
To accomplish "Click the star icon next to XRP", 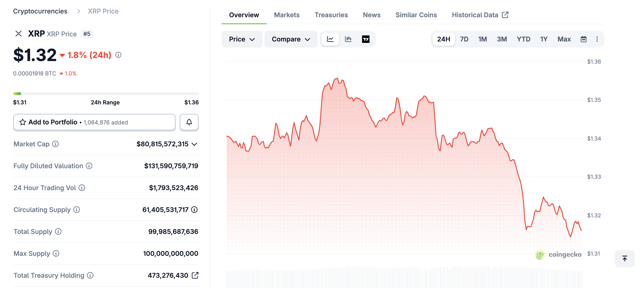I will [x=23, y=122].
